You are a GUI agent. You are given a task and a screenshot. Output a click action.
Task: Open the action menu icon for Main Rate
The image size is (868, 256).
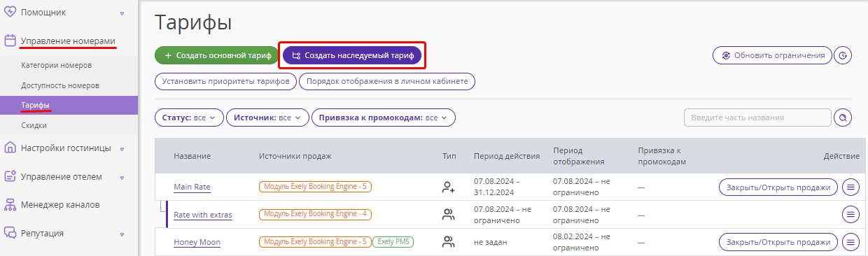pos(850,187)
